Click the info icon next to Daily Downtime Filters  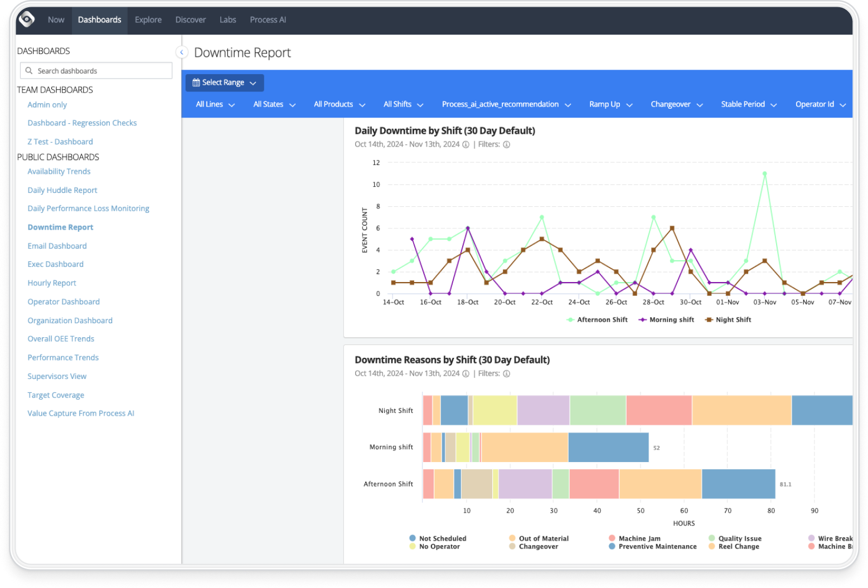(x=506, y=144)
